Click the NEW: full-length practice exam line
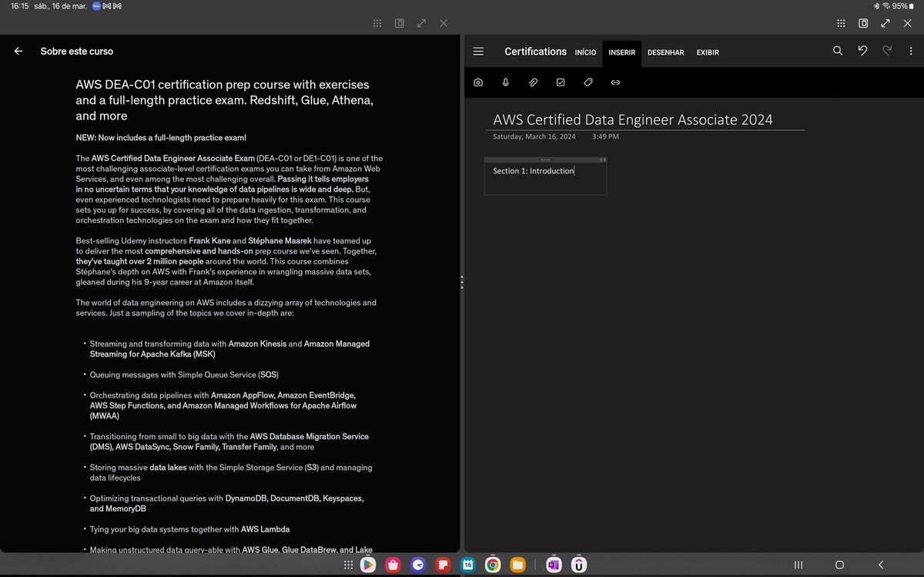 click(161, 138)
